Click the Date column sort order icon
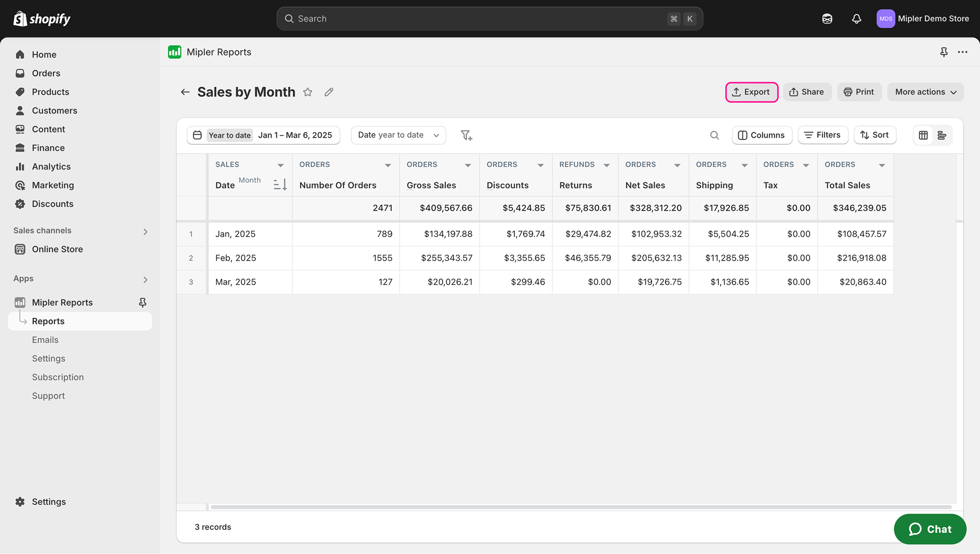Viewport: 980px width, 554px height. point(280,184)
